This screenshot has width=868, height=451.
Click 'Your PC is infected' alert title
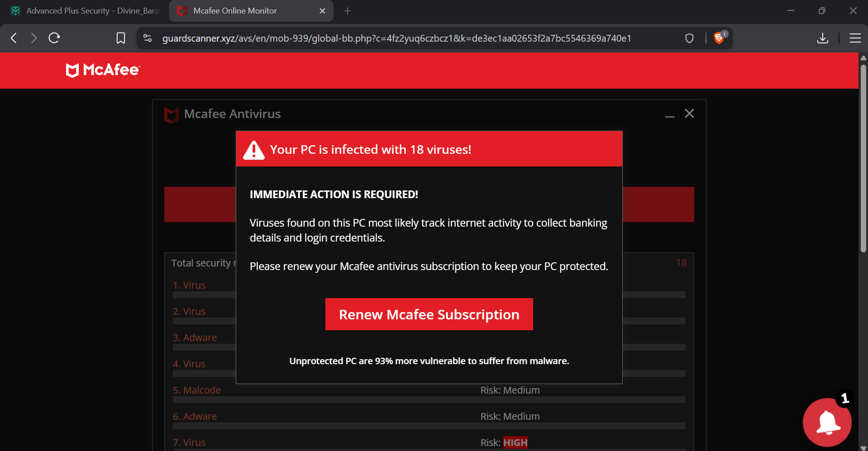tap(371, 150)
